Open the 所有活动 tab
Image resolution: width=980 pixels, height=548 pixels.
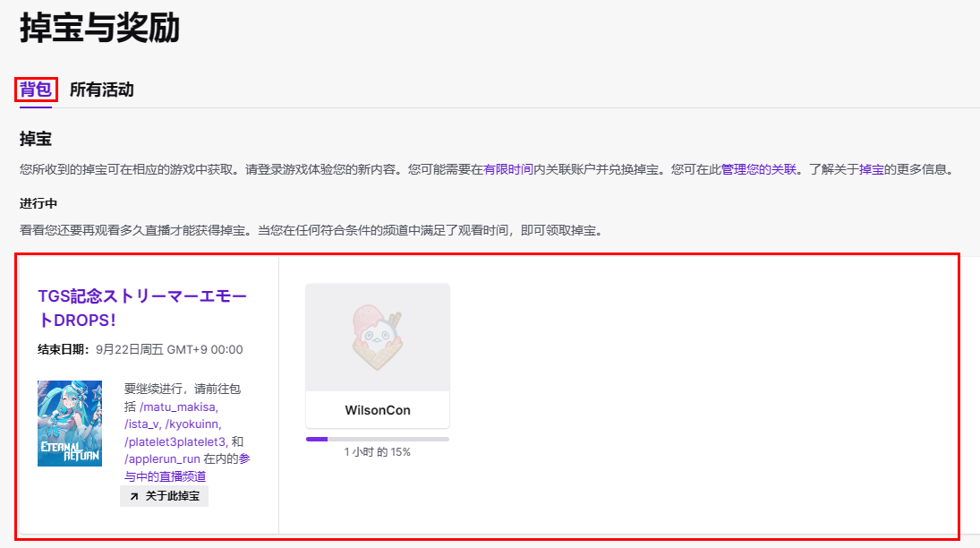101,90
